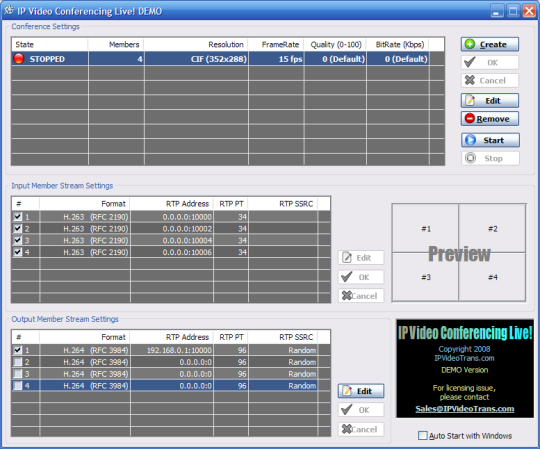Screen dimensions: 540x449
Task: Uncheck input member stream 2
Action: coord(18,228)
